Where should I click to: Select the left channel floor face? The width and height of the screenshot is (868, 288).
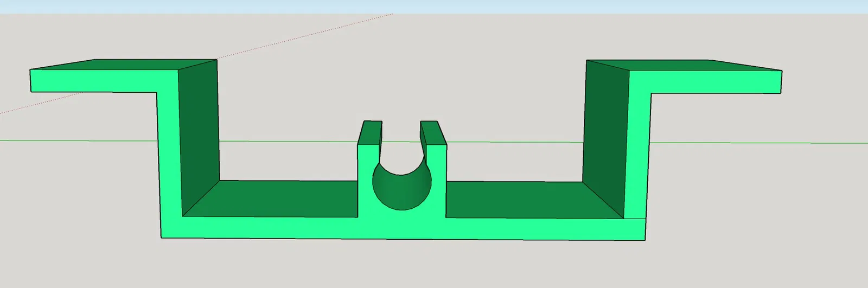pyautogui.click(x=271, y=199)
